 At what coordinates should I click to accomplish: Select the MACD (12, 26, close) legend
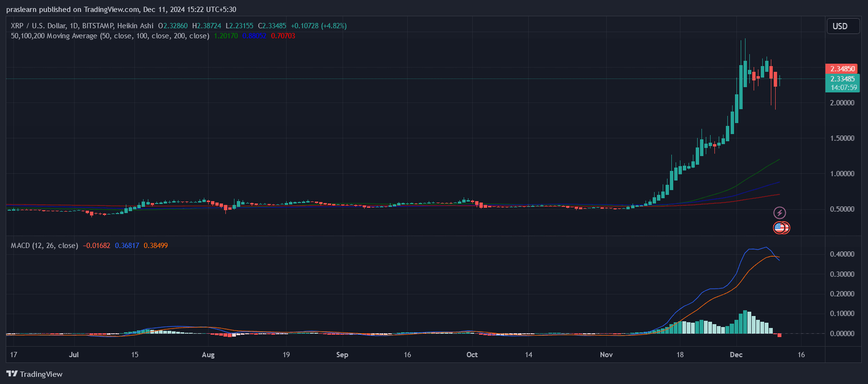45,246
